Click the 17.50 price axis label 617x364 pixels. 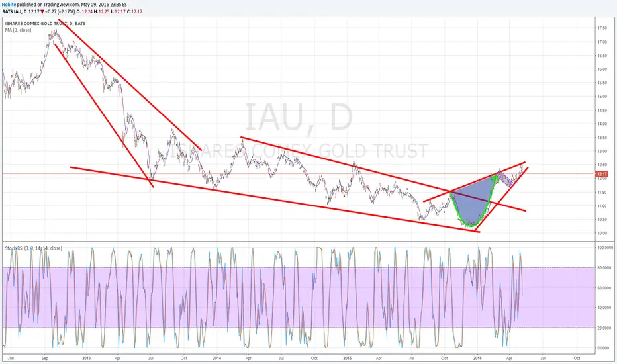602,28
